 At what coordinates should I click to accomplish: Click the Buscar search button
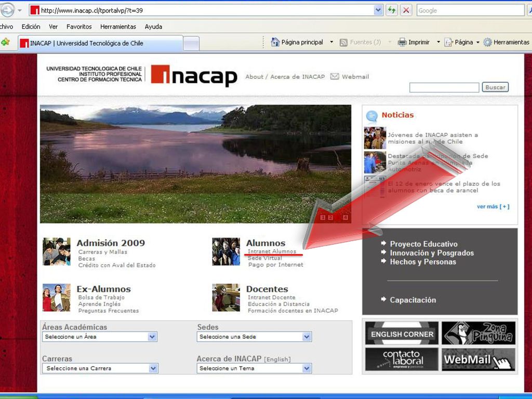[495, 87]
